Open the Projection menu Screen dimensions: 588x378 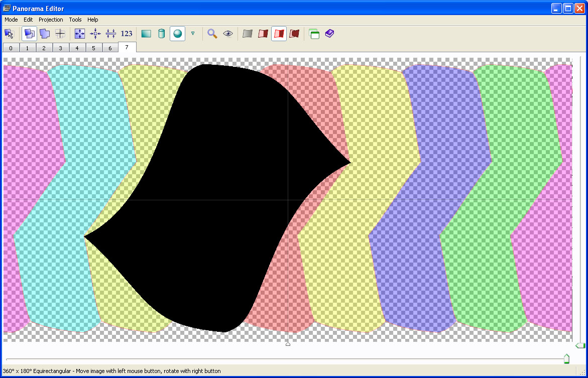point(51,20)
